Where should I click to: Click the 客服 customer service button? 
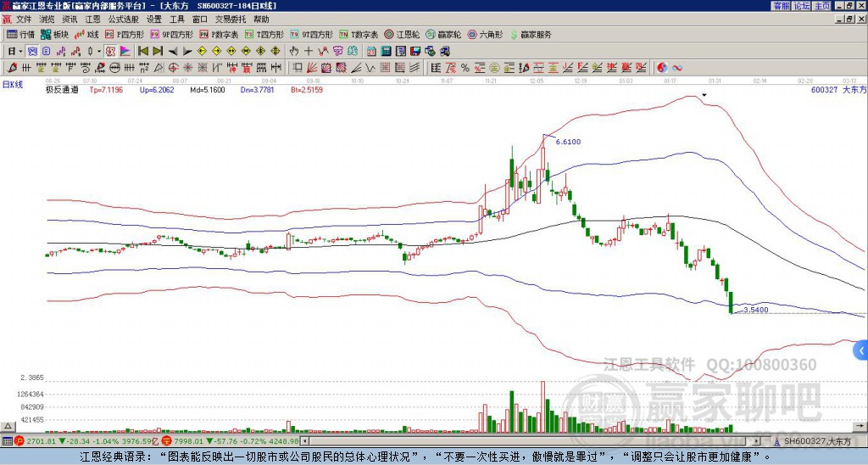pos(781,6)
